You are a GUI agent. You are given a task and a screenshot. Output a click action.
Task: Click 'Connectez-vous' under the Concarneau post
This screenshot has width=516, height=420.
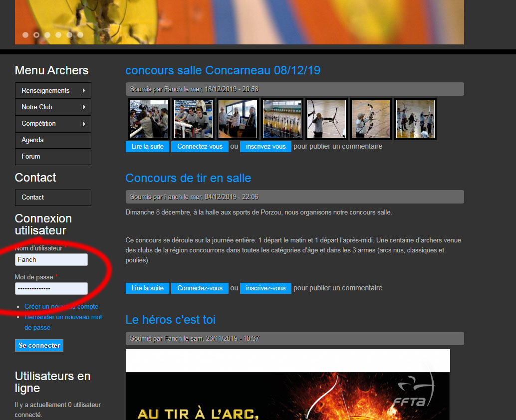tap(200, 147)
